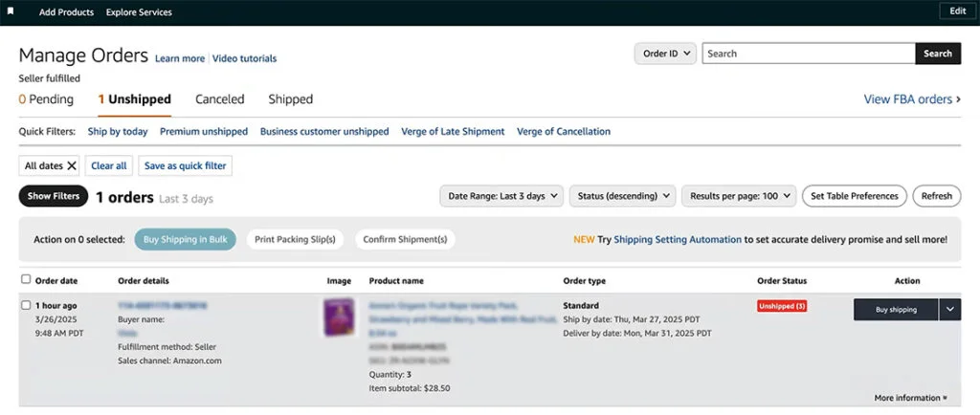Screen dimensions: 980x415
Task: Click the Clear all filters button
Action: click(x=109, y=166)
